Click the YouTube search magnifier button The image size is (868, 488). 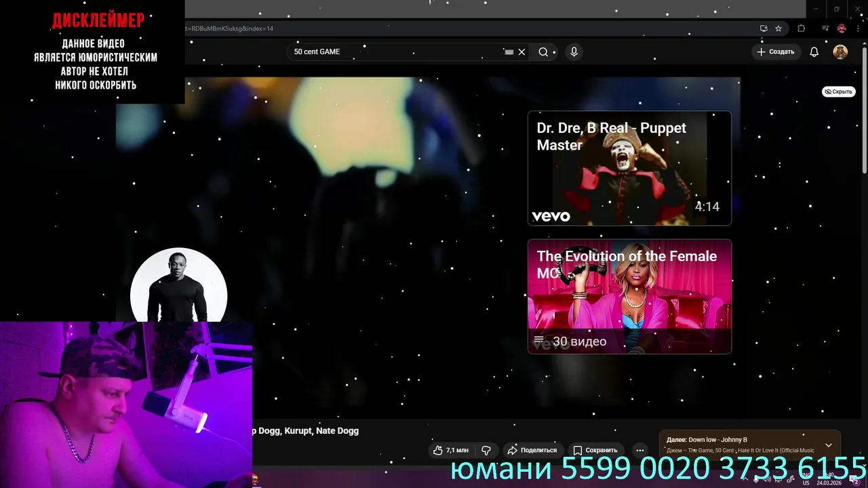coord(543,52)
